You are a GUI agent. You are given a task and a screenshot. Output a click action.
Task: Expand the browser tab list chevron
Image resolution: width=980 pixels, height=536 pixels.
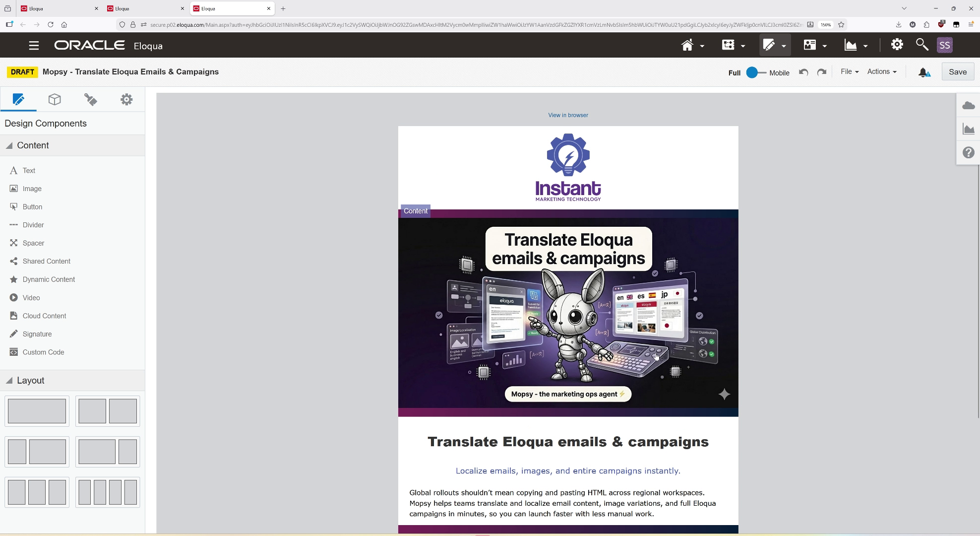point(904,8)
